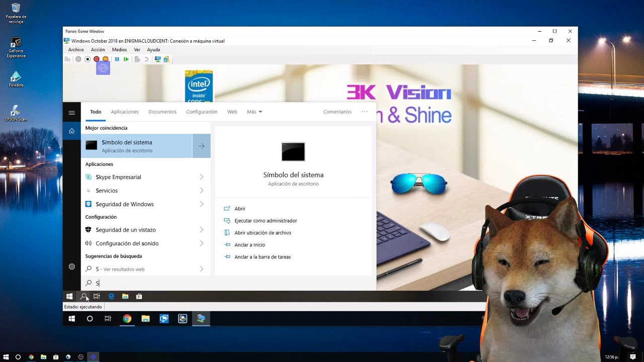The image size is (644, 362).
Task: Expand chevron for Seguridad de Windows
Action: point(201,204)
